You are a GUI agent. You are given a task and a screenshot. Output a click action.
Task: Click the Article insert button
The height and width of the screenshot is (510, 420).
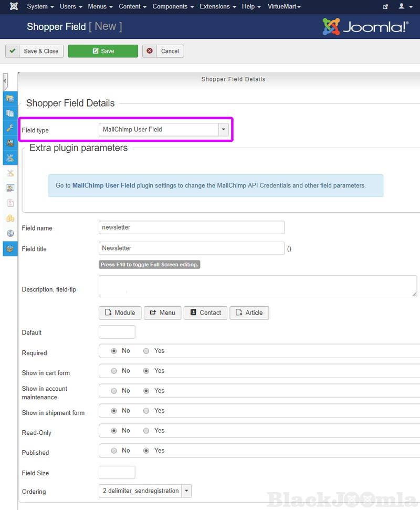249,313
